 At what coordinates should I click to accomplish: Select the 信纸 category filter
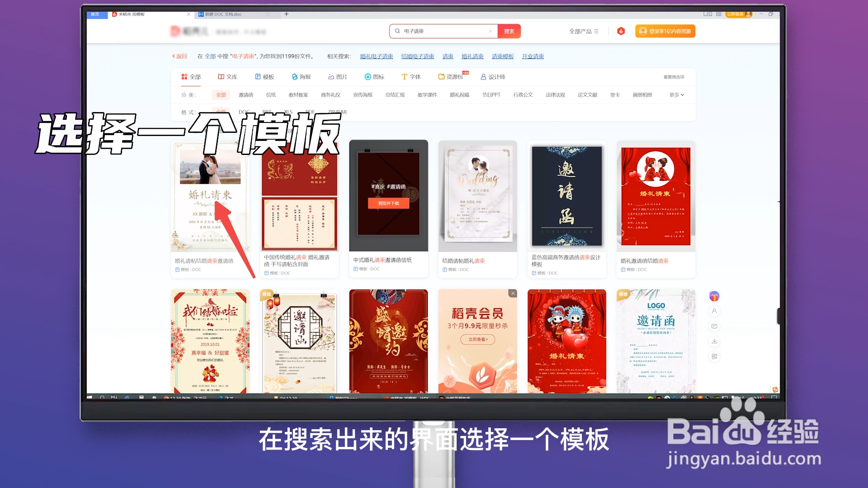271,94
